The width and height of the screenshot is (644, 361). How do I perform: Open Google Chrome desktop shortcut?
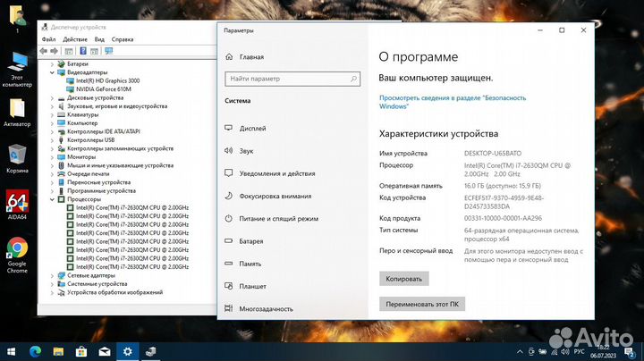[x=17, y=256]
